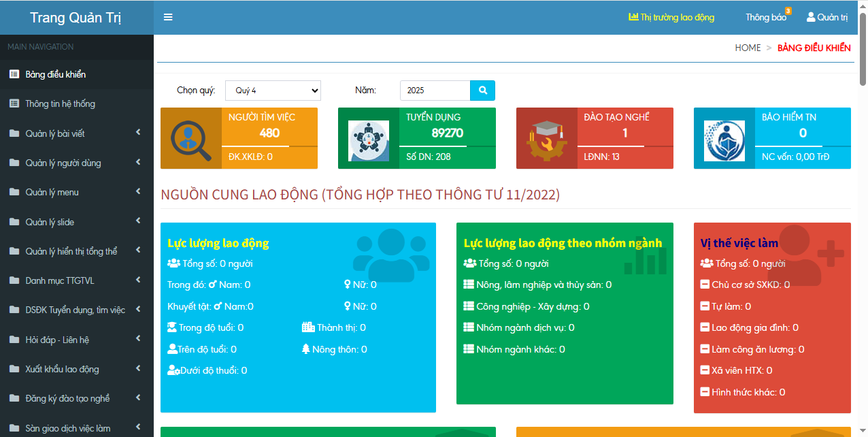Click the graduation cap vocational training icon
This screenshot has width=868, height=437.
click(x=546, y=139)
